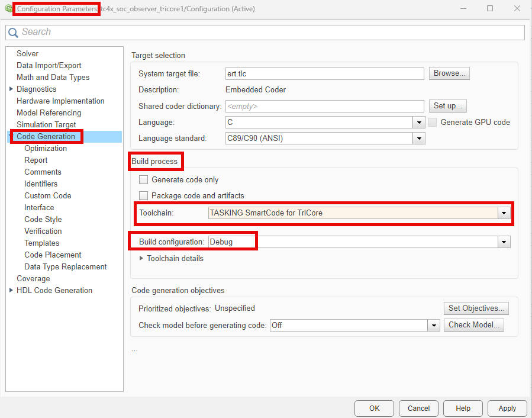
Task: Expand the Diagnostics tree node
Action: [10, 89]
